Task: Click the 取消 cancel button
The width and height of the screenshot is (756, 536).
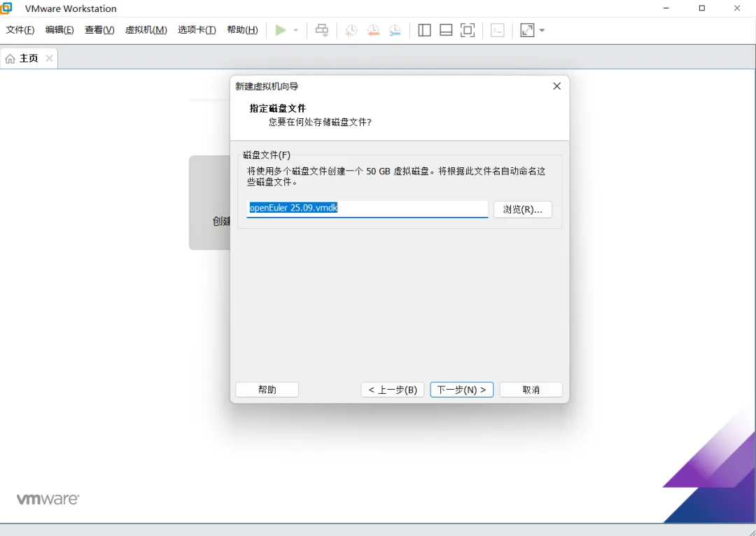Action: [x=531, y=390]
